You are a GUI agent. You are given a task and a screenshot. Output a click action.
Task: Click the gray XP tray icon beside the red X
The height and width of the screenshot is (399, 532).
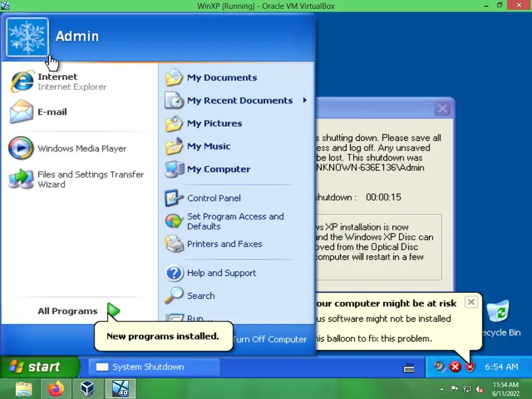[440, 366]
